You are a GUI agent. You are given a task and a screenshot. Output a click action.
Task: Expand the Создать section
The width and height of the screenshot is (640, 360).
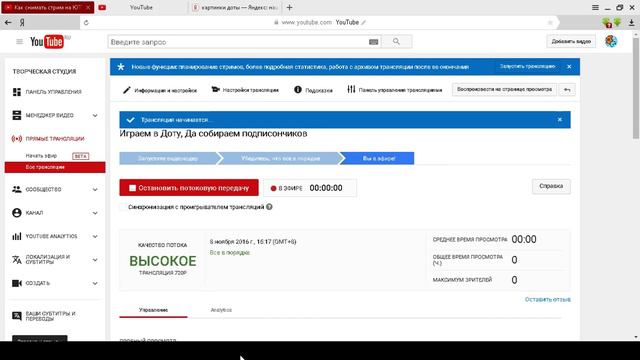point(95,283)
